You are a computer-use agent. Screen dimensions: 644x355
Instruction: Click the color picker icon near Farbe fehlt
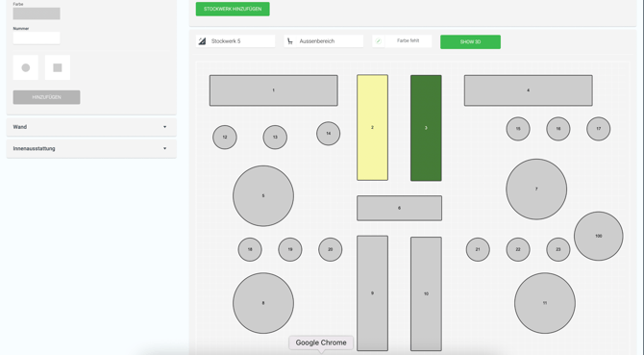tap(379, 41)
